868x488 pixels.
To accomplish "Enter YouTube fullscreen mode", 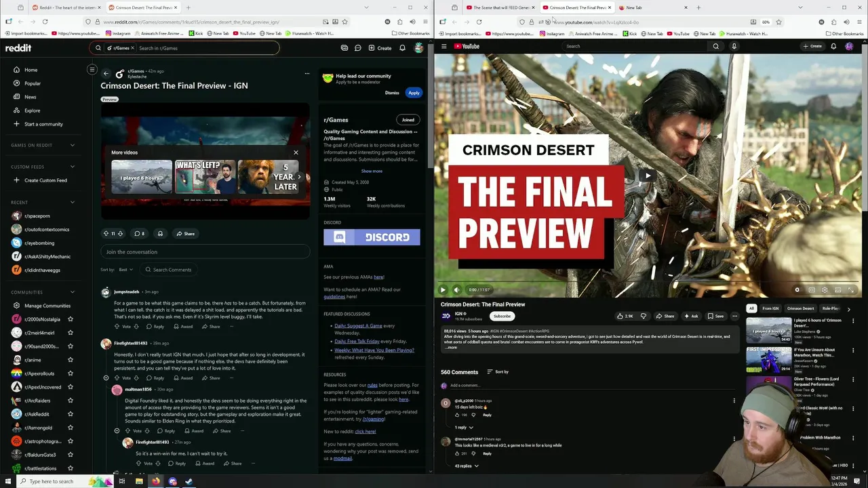I will pyautogui.click(x=852, y=290).
